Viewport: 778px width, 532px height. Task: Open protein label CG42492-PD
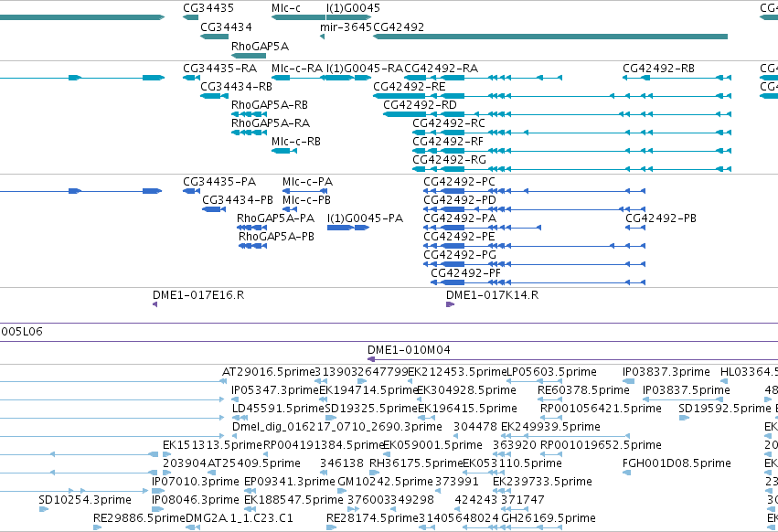pyautogui.click(x=460, y=200)
